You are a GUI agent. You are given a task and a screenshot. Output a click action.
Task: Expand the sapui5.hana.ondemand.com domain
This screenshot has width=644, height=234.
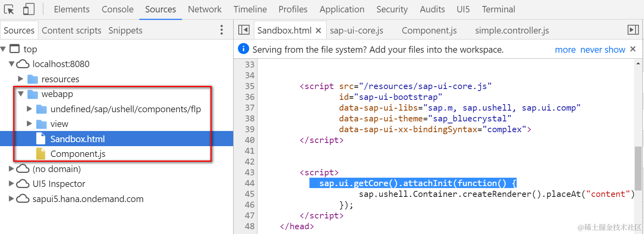11,198
